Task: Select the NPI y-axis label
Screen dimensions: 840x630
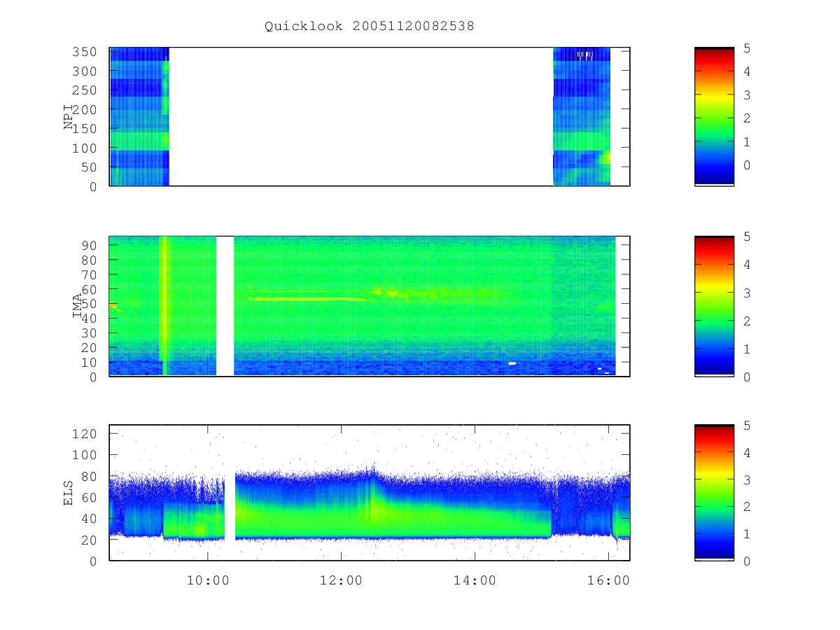Action: pos(69,117)
